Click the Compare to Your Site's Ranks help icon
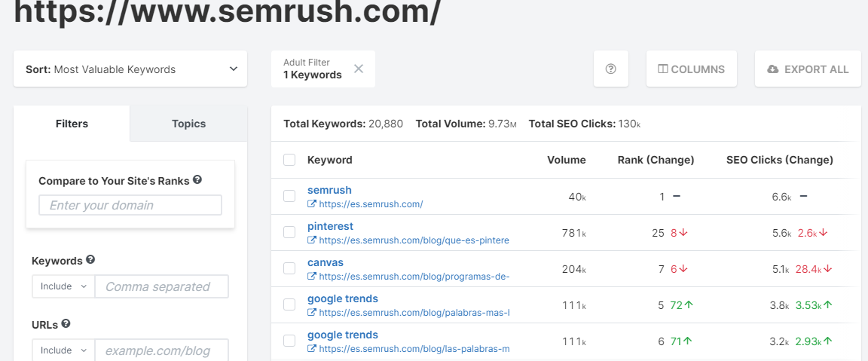The image size is (868, 361). pyautogui.click(x=197, y=180)
